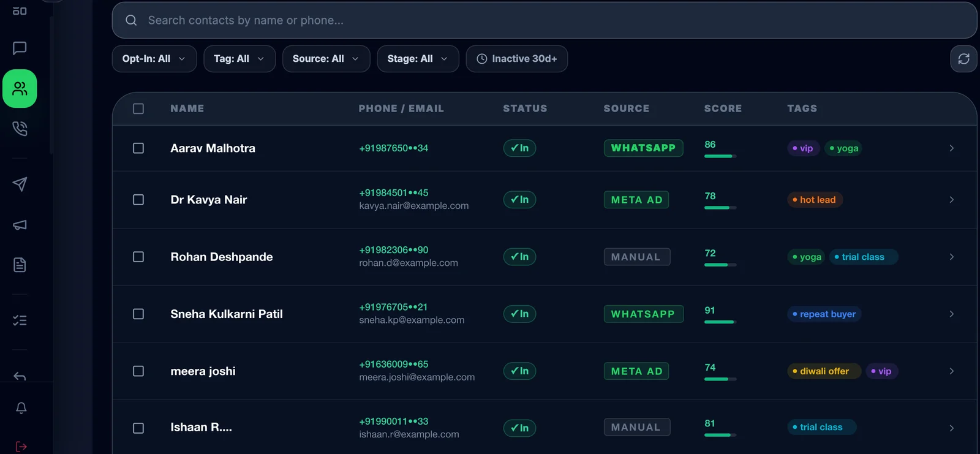Click Aarav Malhotra's score 86 progress bar
980x454 pixels.
click(720, 156)
